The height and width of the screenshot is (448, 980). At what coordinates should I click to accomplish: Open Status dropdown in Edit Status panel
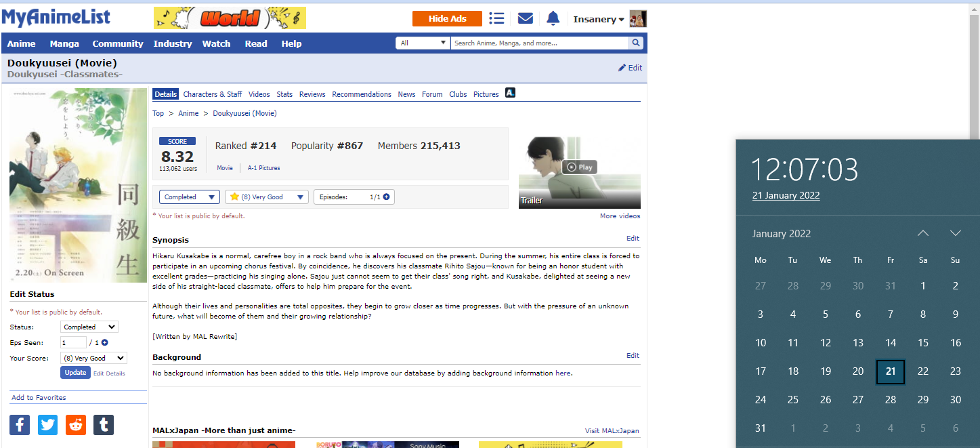89,327
